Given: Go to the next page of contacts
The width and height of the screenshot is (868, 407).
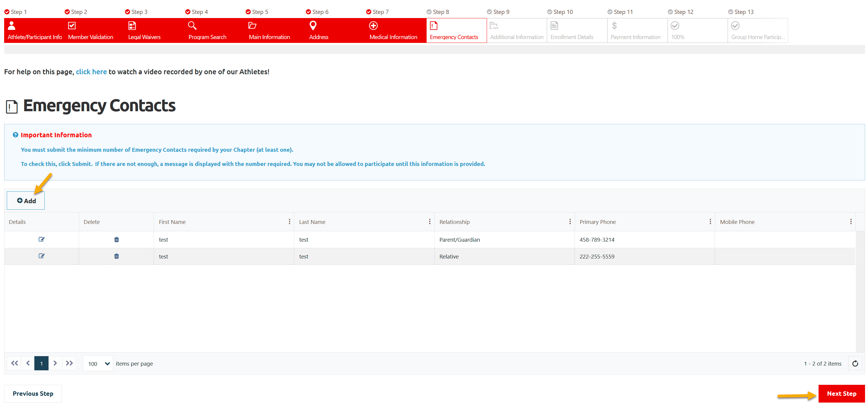Looking at the screenshot, I should coord(55,363).
